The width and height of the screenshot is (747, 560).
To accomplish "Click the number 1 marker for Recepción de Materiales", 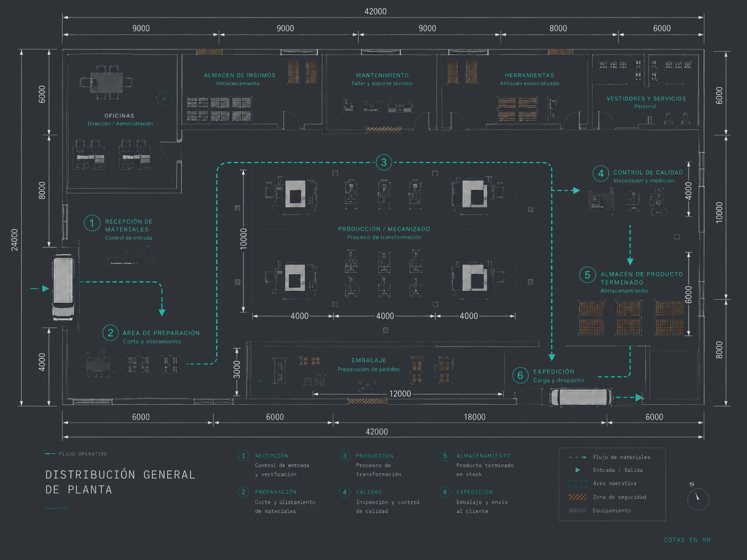I will (x=92, y=223).
